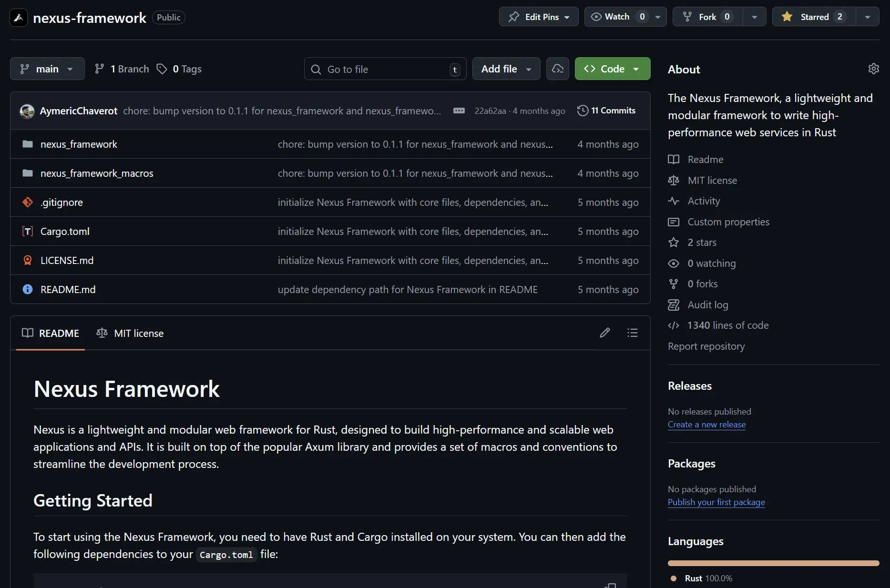This screenshot has width=890, height=588.
Task: Click the README.md info icon
Action: click(x=28, y=289)
